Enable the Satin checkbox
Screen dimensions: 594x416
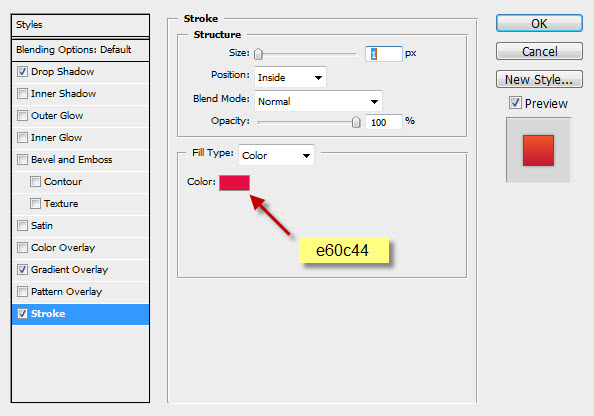point(22,225)
